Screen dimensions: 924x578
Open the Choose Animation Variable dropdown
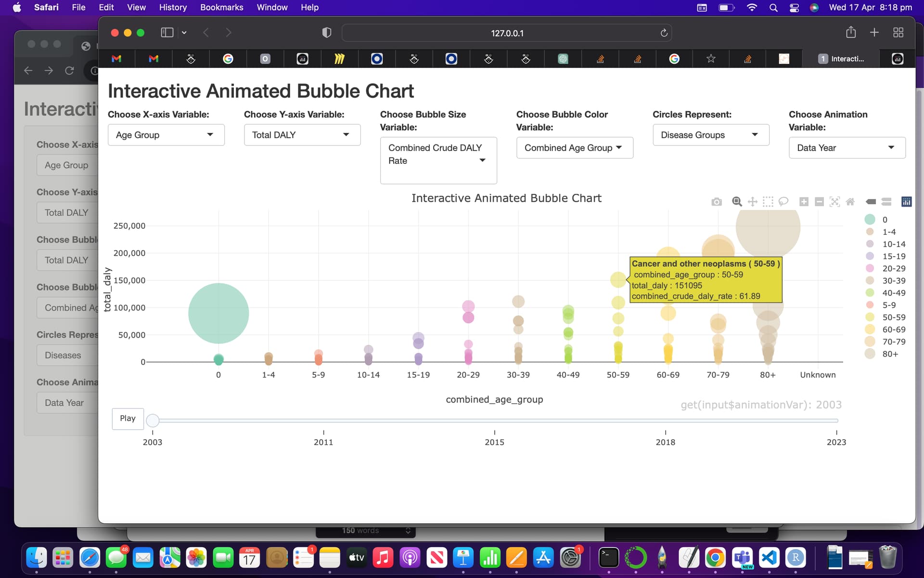(x=847, y=147)
